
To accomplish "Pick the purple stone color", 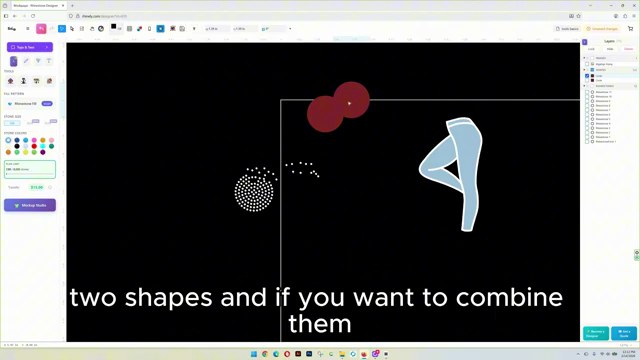I will (43, 152).
